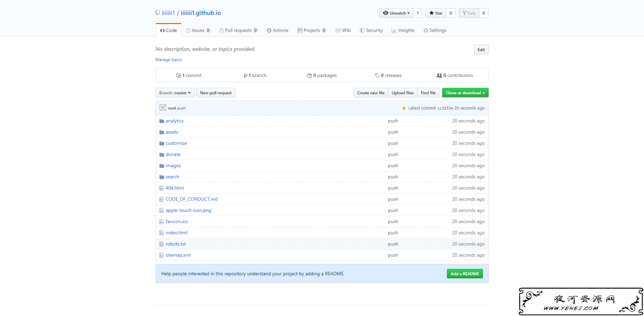The width and height of the screenshot is (644, 316).
Task: Open the Security tab
Action: 371,30
